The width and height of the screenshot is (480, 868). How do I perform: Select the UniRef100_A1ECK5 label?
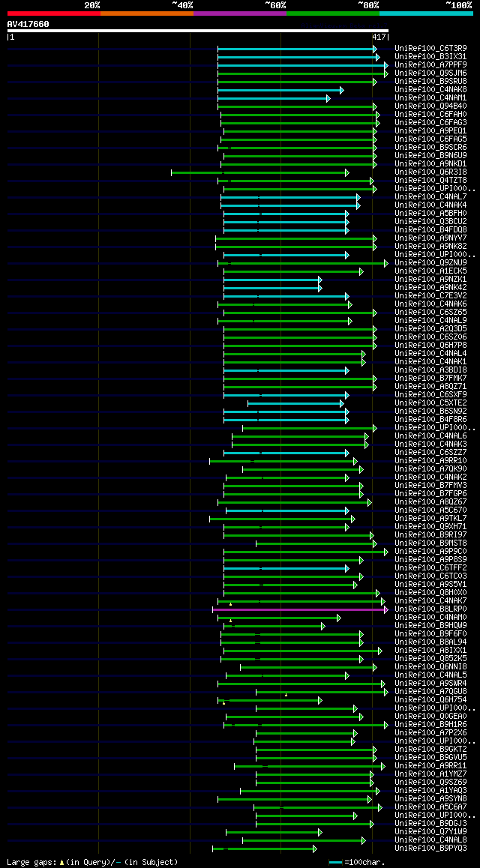[430, 271]
